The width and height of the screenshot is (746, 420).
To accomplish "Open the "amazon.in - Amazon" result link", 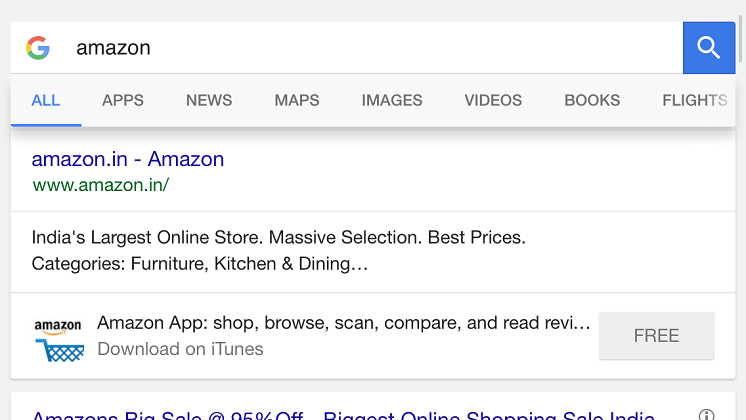I will (128, 159).
